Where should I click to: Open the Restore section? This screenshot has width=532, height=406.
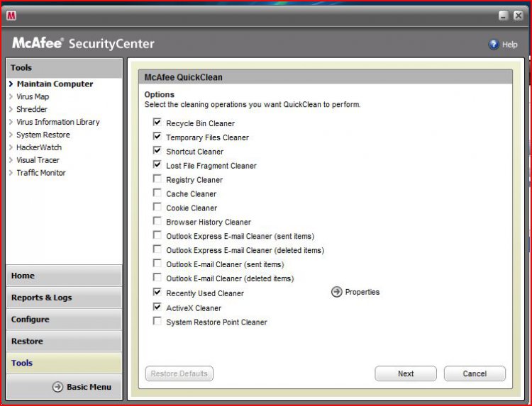coord(64,341)
